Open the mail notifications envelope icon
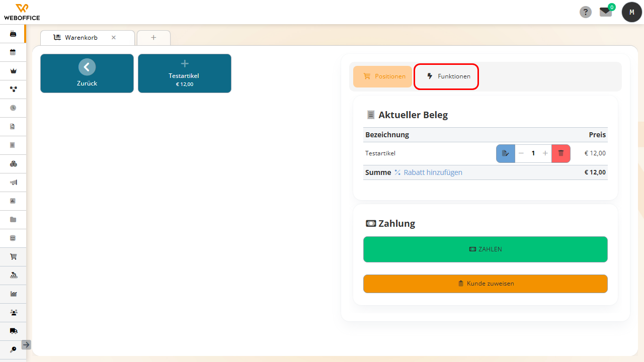The width and height of the screenshot is (644, 362). [x=606, y=12]
